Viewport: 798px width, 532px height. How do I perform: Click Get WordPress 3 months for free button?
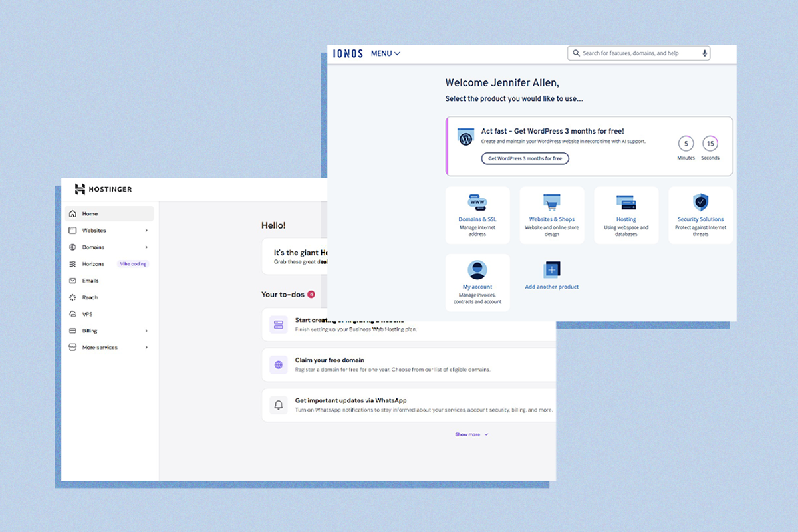tap(525, 158)
